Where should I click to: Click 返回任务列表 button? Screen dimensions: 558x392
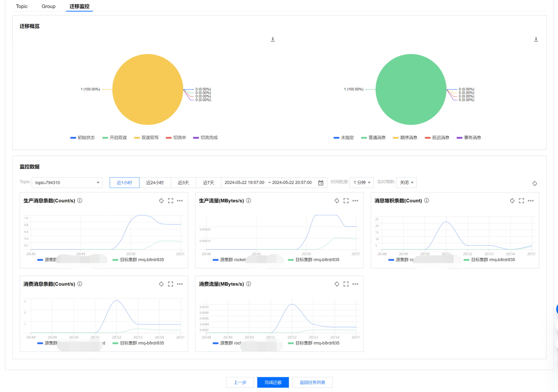312,382
